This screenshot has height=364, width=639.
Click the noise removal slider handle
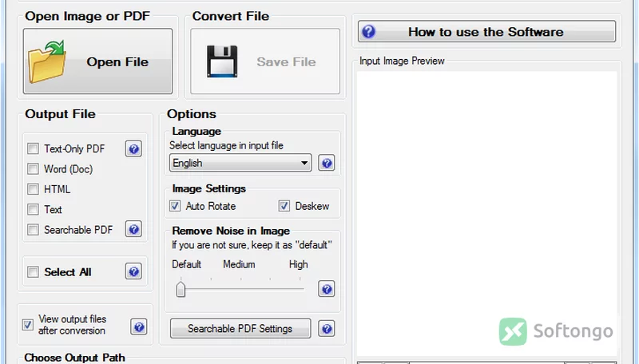point(181,290)
